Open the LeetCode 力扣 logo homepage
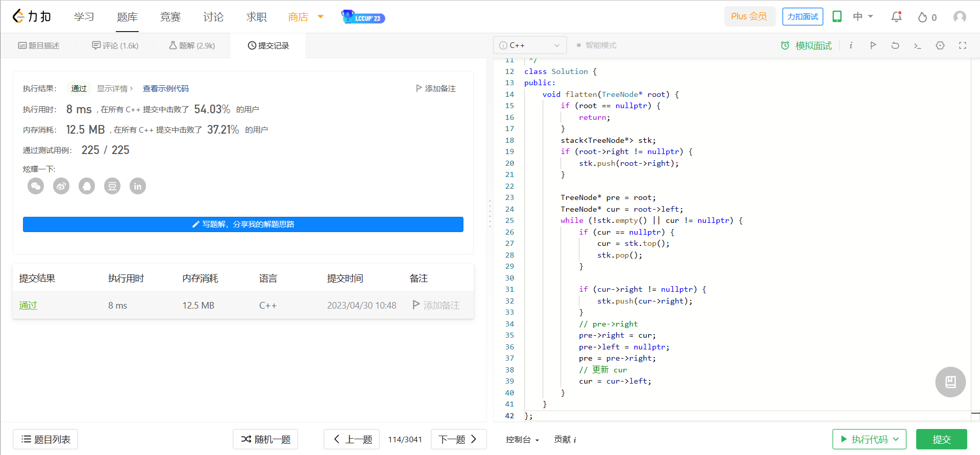 [32, 17]
